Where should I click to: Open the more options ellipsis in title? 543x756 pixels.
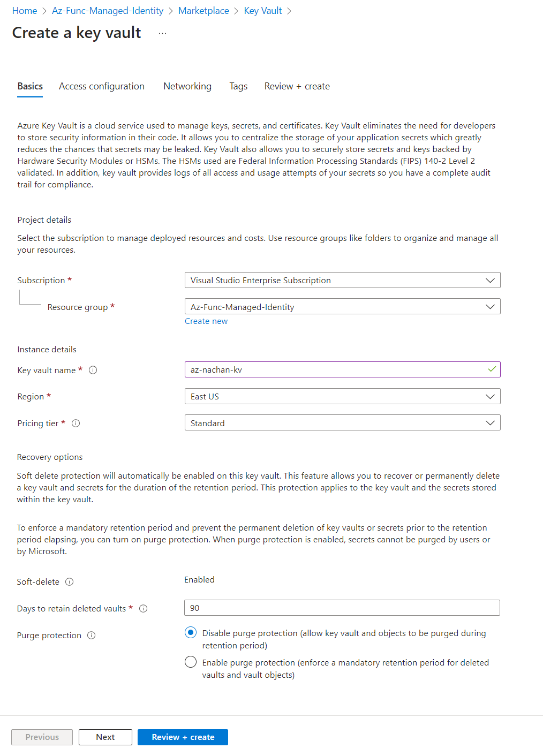pyautogui.click(x=163, y=33)
